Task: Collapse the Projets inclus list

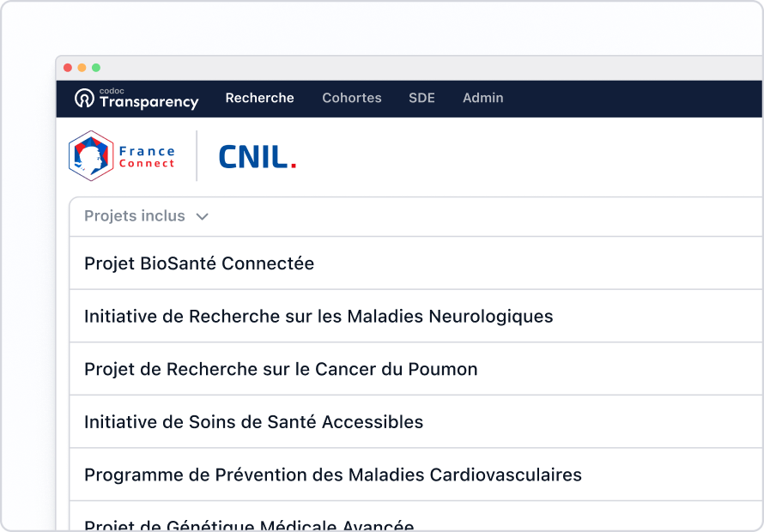Action: click(x=146, y=216)
